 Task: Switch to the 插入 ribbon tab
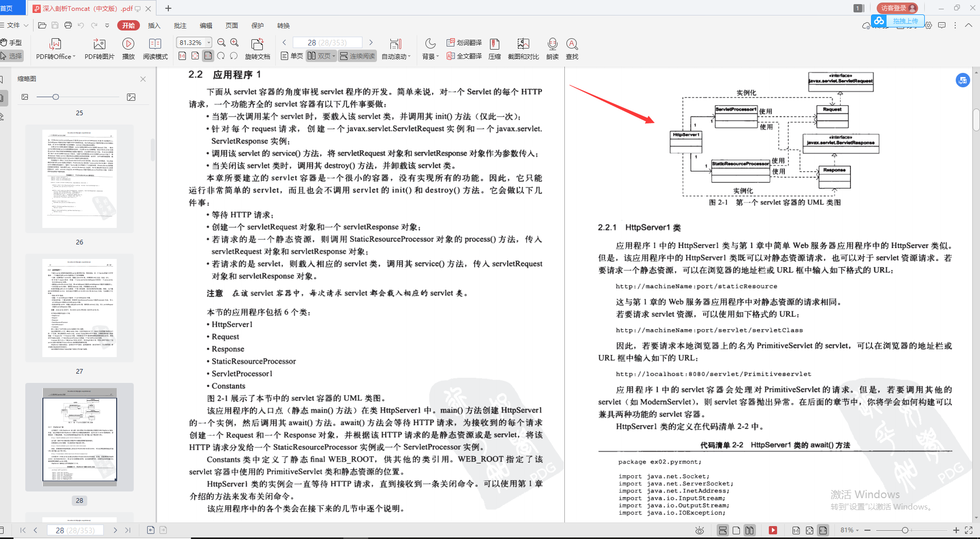pyautogui.click(x=153, y=25)
